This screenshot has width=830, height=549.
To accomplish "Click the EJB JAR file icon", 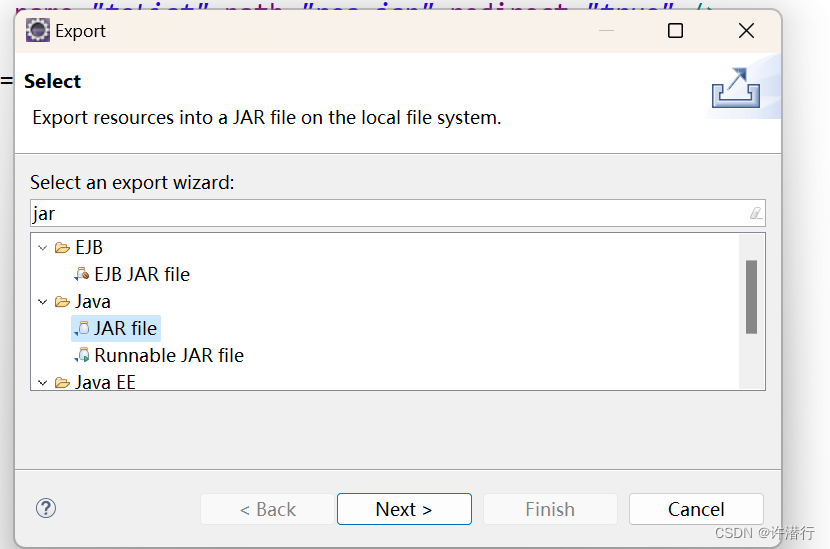I will pyautogui.click(x=82, y=274).
